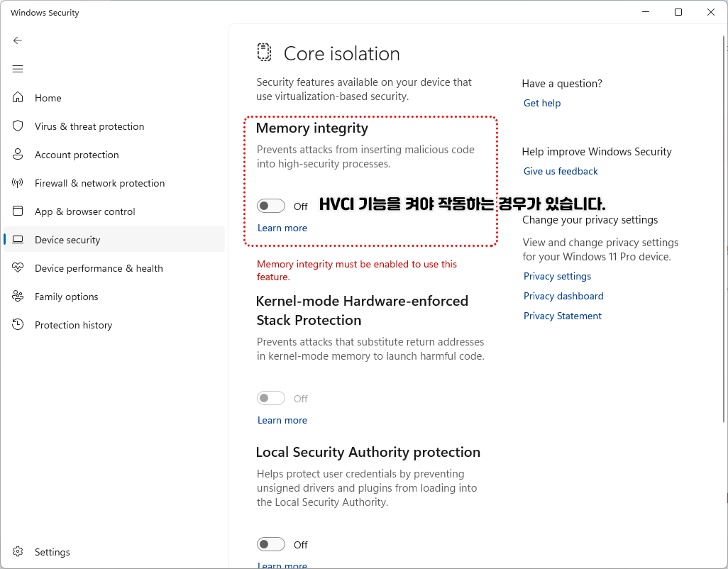Select App & browser control
This screenshot has height=569, width=728.
[114, 211]
